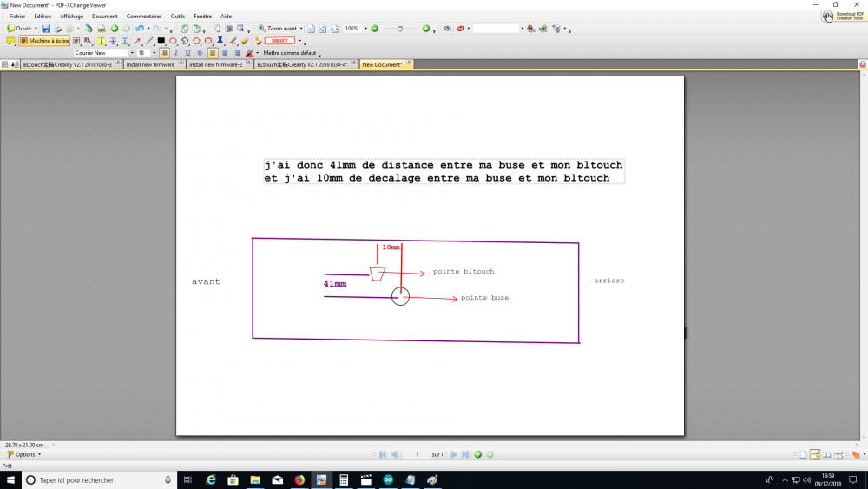
Task: Select the Arrow drawing tool
Action: [137, 41]
